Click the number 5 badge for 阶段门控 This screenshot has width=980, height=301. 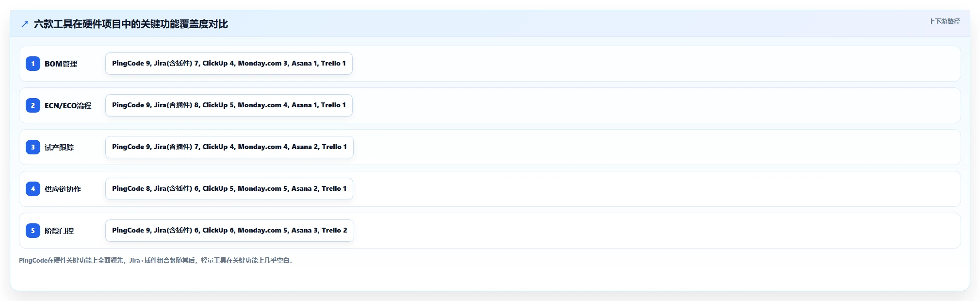(x=33, y=231)
